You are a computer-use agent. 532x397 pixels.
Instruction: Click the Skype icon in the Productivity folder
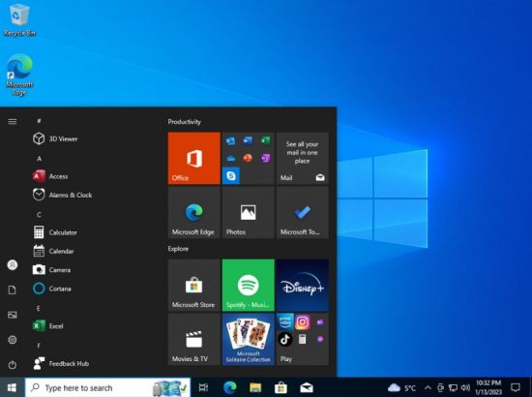[231, 175]
